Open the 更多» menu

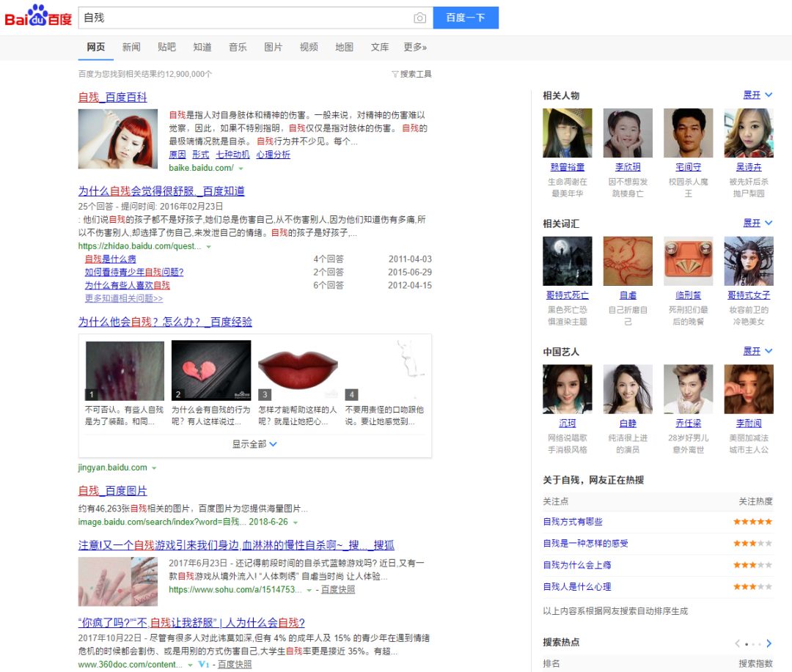pos(415,47)
